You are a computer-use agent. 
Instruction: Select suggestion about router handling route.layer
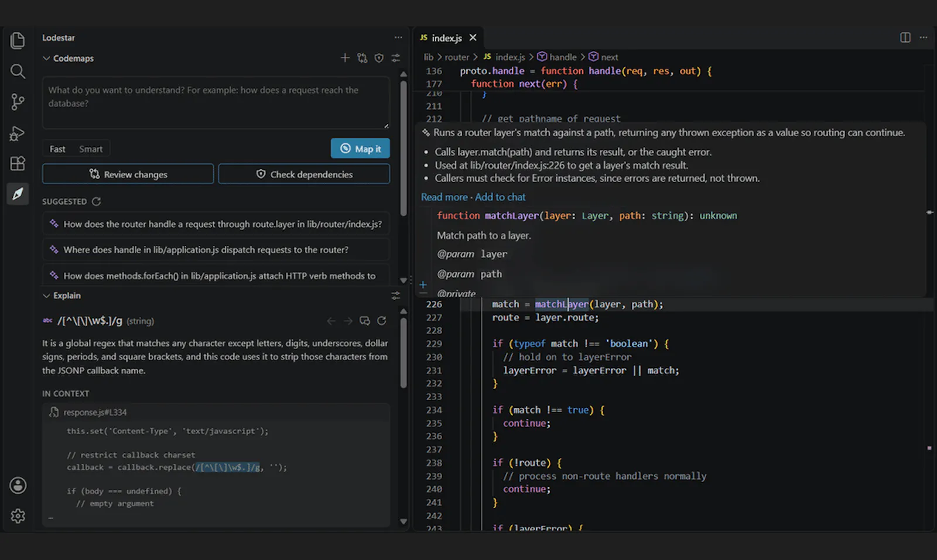tap(216, 224)
